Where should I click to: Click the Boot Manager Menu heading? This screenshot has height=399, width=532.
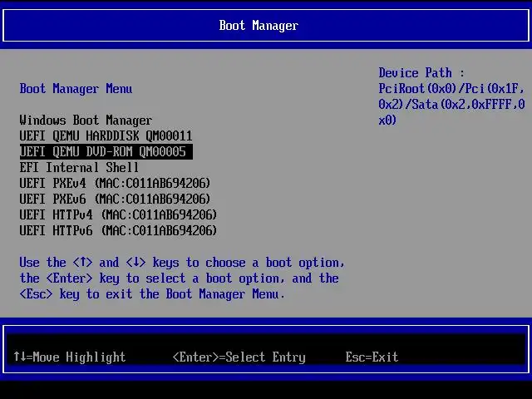tap(76, 89)
